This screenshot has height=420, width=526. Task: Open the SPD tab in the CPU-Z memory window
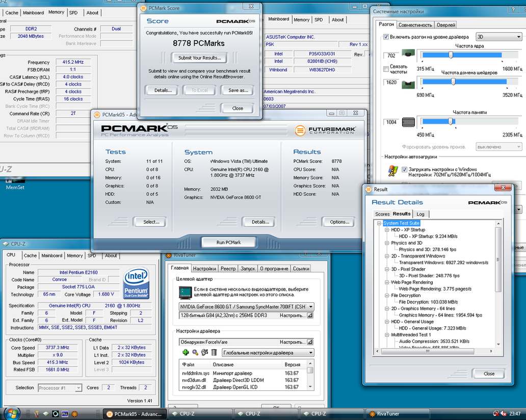(x=73, y=13)
